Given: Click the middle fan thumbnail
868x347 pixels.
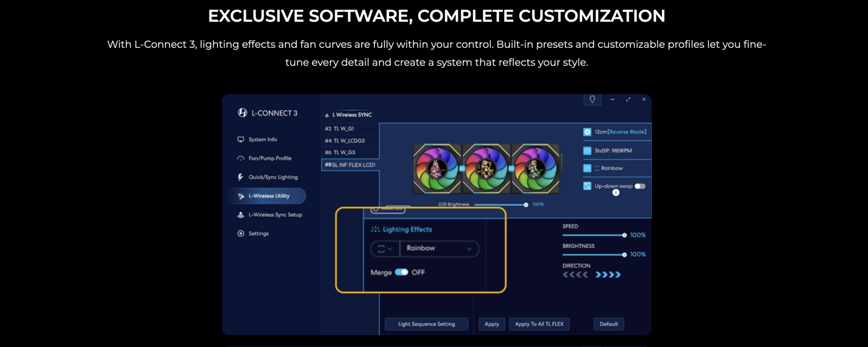Looking at the screenshot, I should (486, 169).
